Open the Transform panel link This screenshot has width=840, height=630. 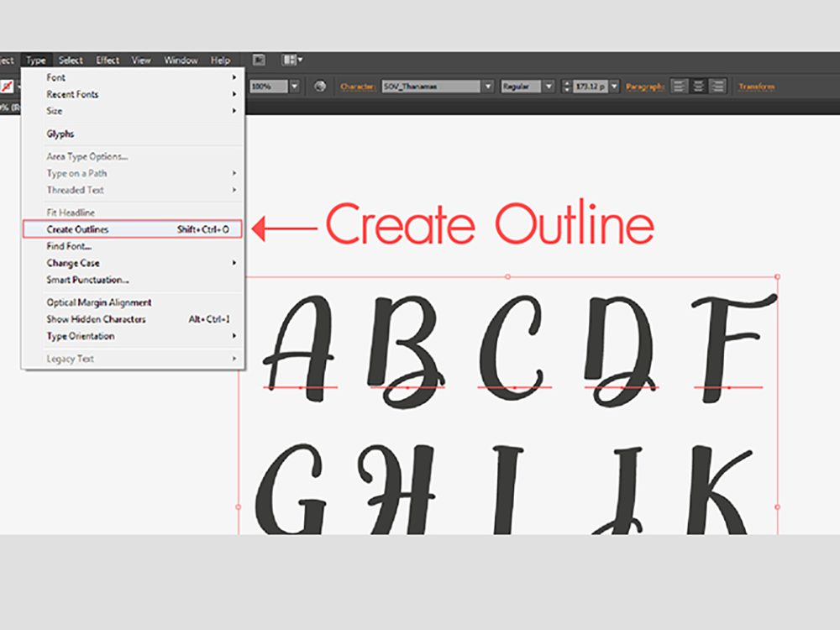pyautogui.click(x=756, y=87)
